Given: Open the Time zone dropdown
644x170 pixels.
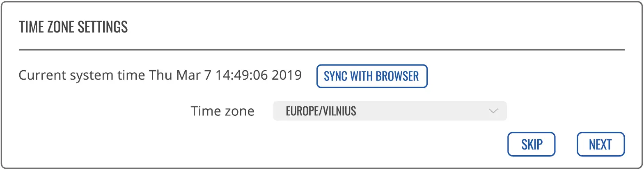Looking at the screenshot, I should click(x=390, y=111).
